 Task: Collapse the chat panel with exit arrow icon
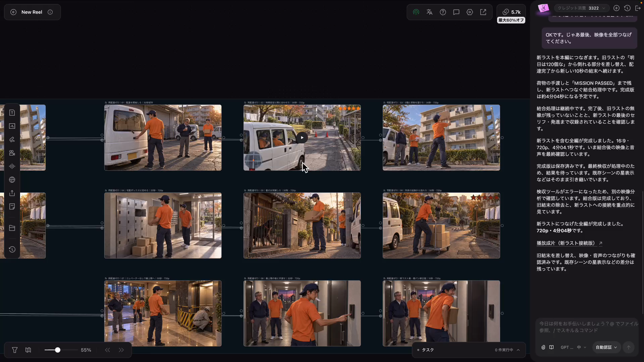[638, 8]
